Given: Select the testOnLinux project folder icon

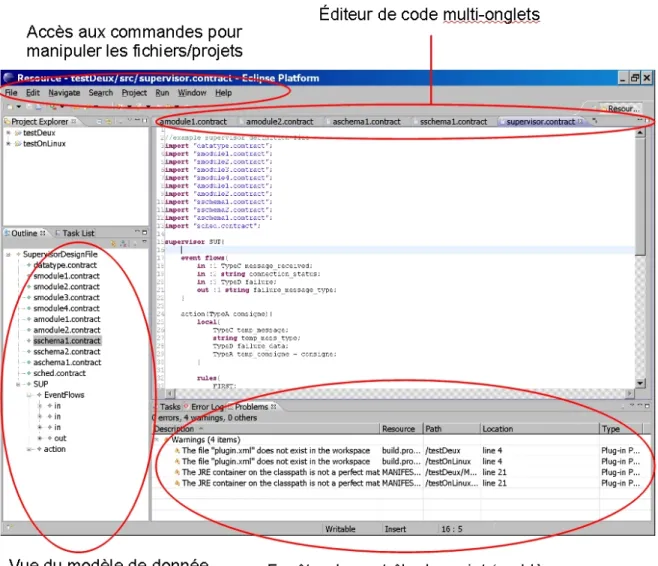Looking at the screenshot, I should [18, 143].
